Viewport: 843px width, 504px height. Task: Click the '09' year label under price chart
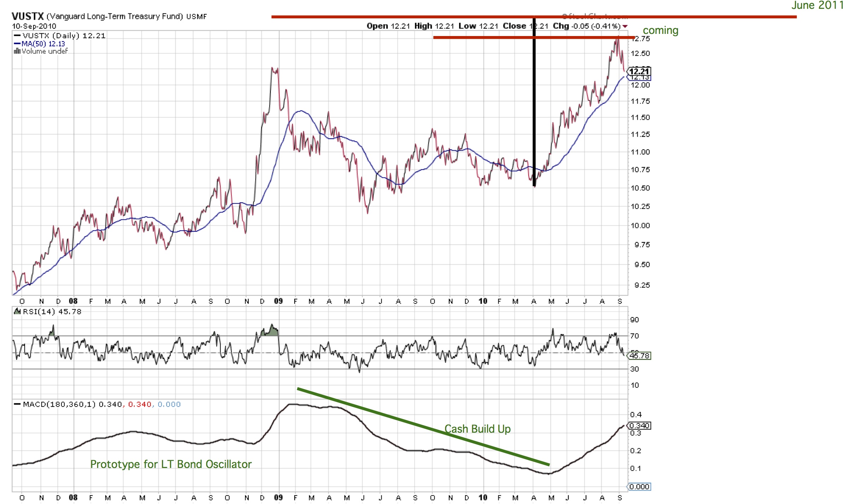click(278, 301)
